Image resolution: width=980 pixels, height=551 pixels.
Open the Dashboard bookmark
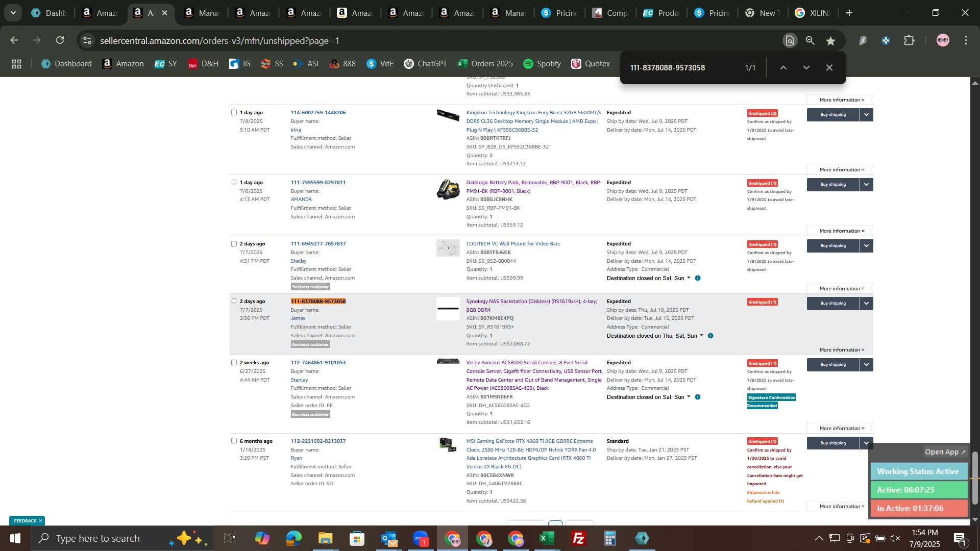[66, 64]
